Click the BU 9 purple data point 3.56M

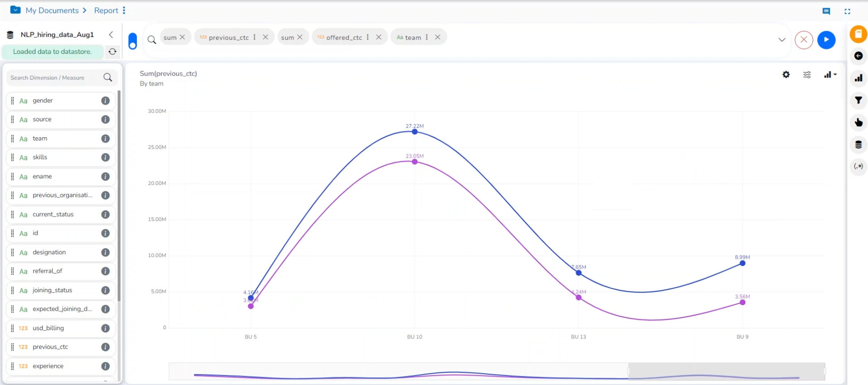pos(743,302)
